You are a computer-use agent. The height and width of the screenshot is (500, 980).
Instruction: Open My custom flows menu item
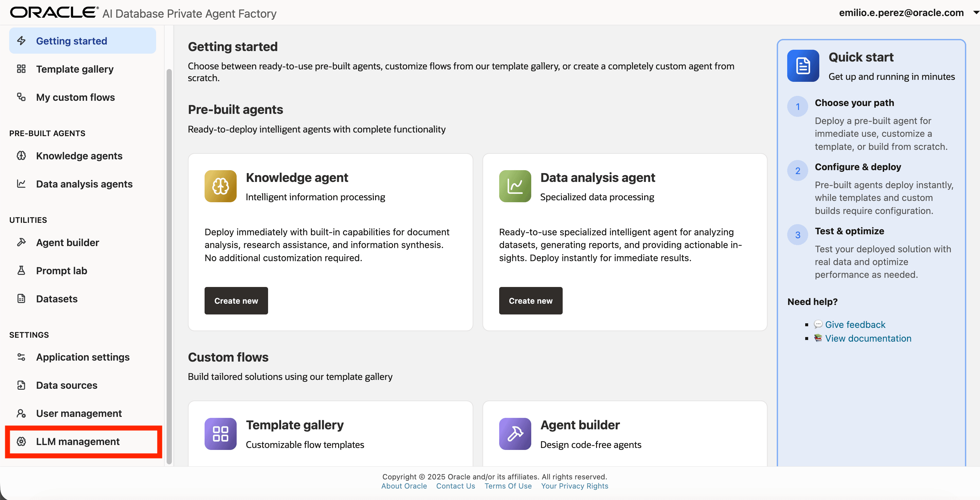click(75, 97)
